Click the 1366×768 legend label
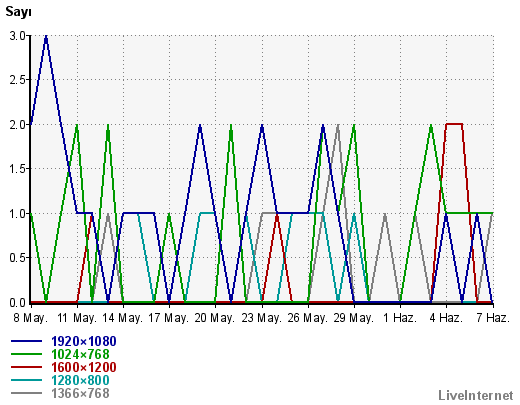 click(x=80, y=393)
